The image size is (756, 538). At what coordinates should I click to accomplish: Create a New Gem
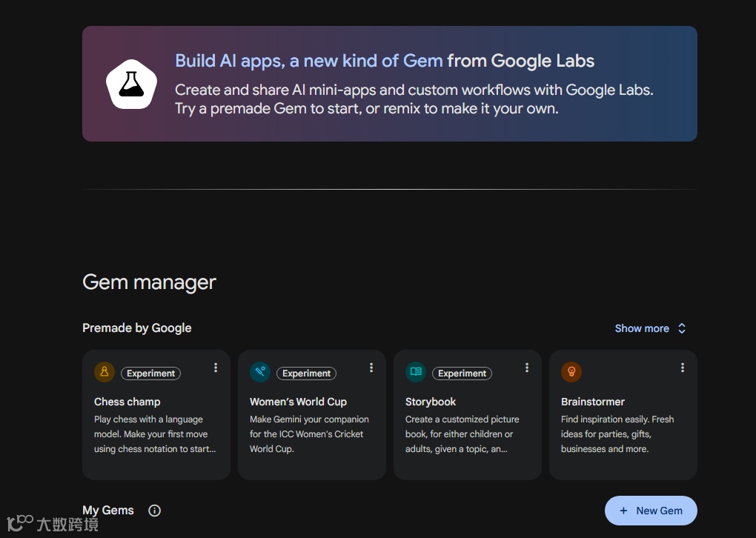(x=651, y=511)
